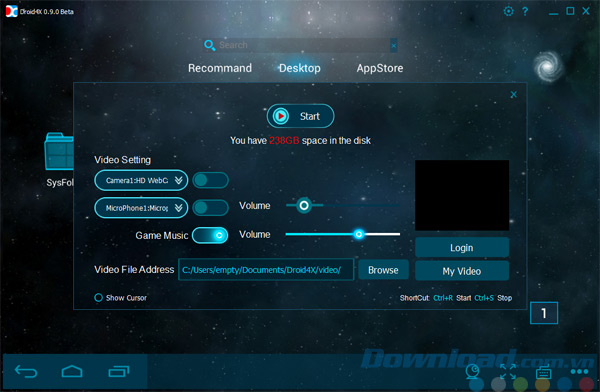Tap the Android back arrow
The image size is (600, 392).
click(26, 371)
